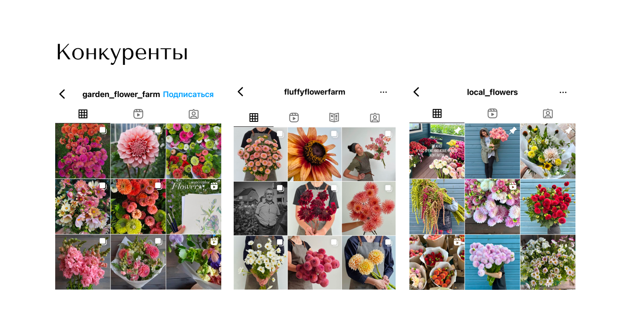Open Reels tab on fluffyflowerfarm
This screenshot has width=644, height=322.
point(294,117)
